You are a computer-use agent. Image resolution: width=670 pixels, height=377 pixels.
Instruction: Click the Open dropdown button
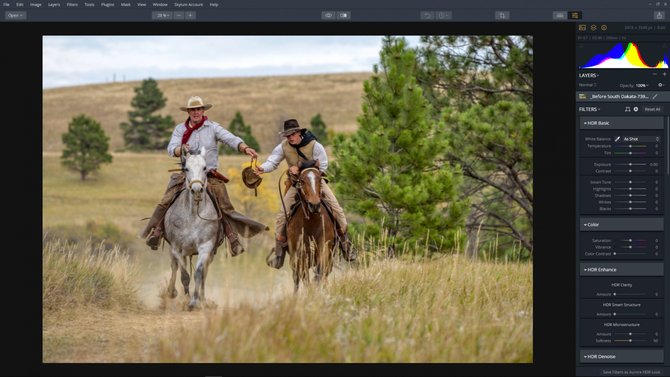pos(15,15)
